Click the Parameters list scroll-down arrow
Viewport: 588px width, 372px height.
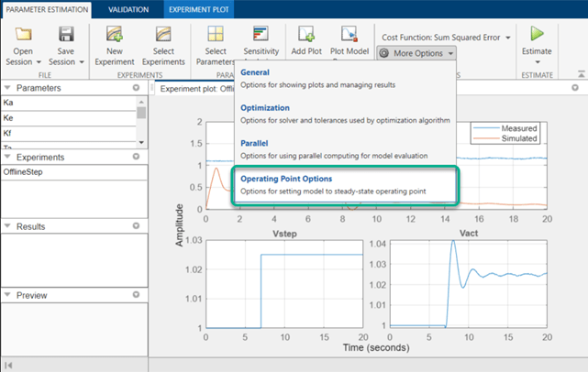click(141, 142)
